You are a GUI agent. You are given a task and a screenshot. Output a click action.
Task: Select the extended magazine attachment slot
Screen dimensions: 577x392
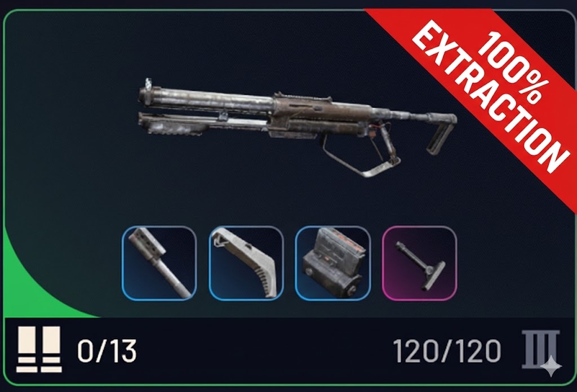pyautogui.click(x=332, y=263)
